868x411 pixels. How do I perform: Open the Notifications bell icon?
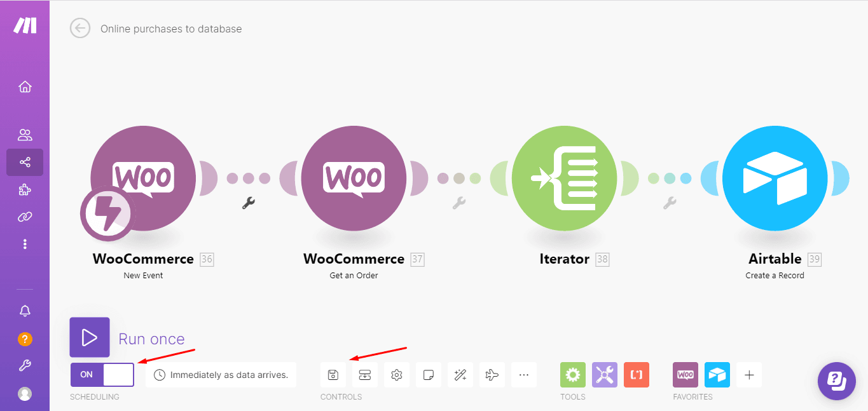pyautogui.click(x=25, y=311)
